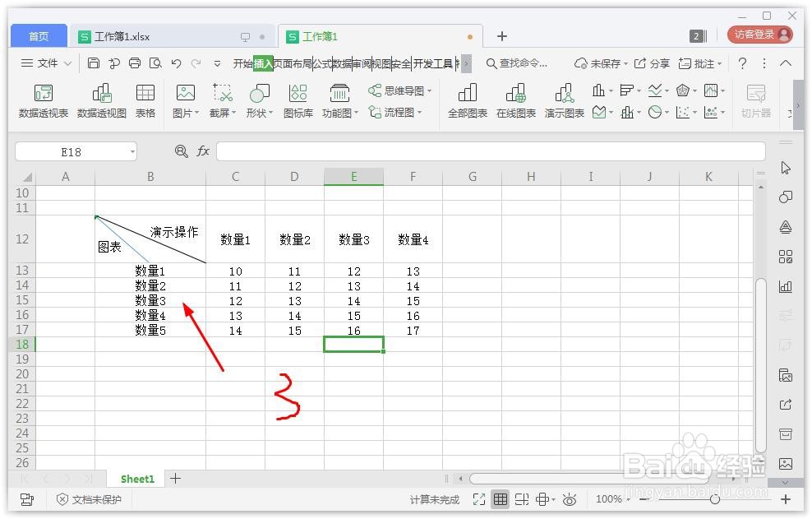Toggle the 文档未保护 protection status
The image size is (812, 519).
pyautogui.click(x=88, y=499)
